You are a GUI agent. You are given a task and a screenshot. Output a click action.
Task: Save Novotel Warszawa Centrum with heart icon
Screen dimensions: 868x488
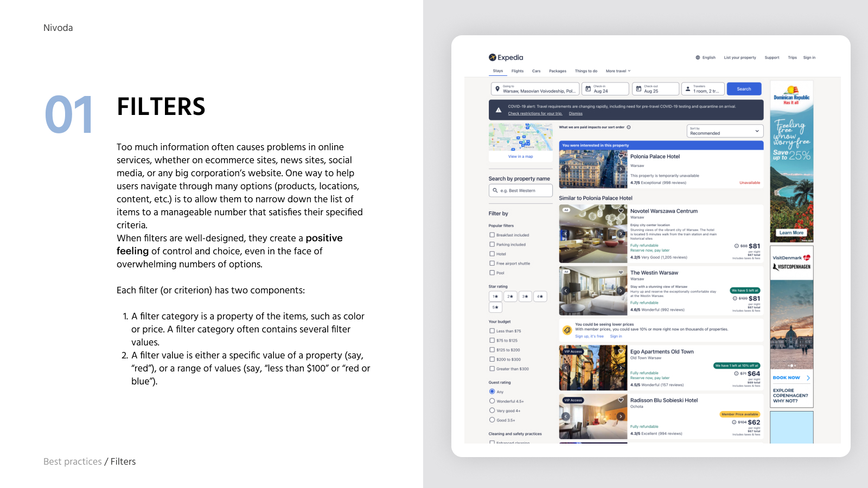621,211
